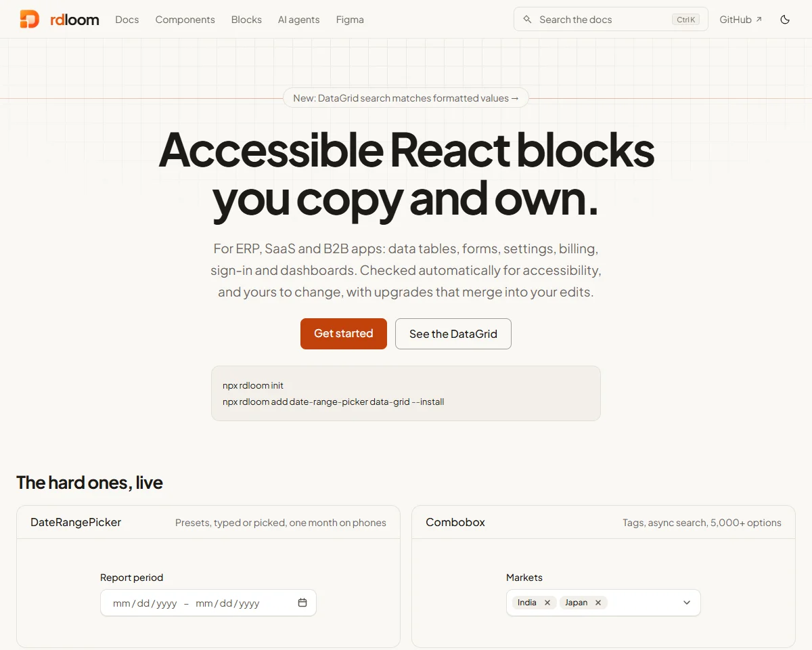This screenshot has height=650, width=812.
Task: Click the India tag label
Action: click(x=527, y=603)
